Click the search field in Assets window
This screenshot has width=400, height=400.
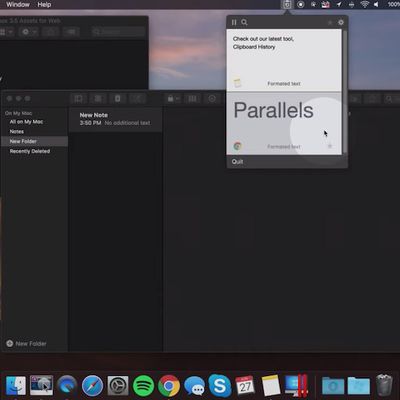pos(118,32)
